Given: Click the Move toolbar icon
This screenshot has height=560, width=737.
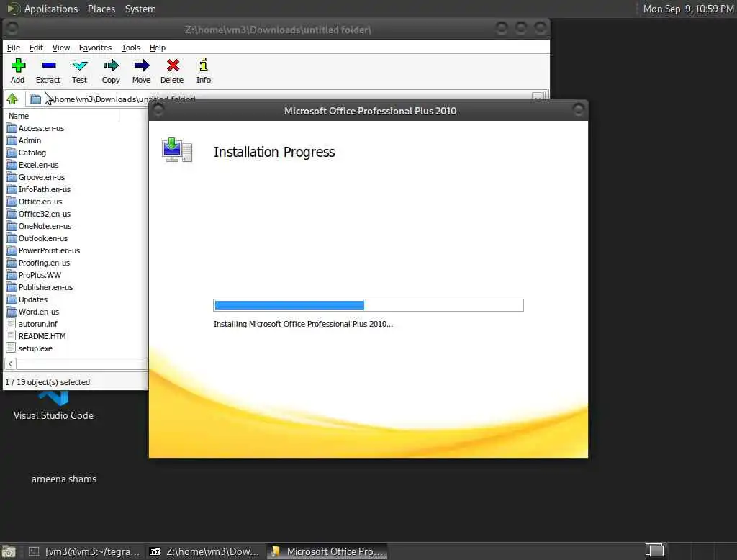Looking at the screenshot, I should [142, 71].
